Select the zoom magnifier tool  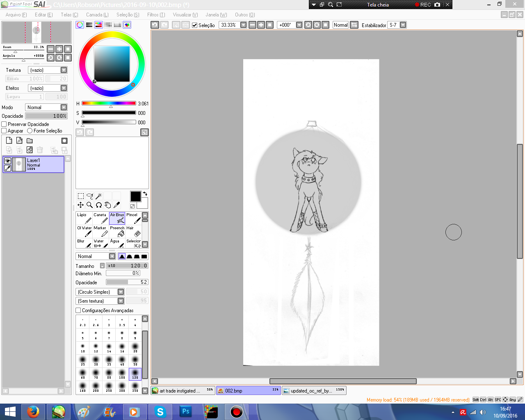tap(90, 205)
